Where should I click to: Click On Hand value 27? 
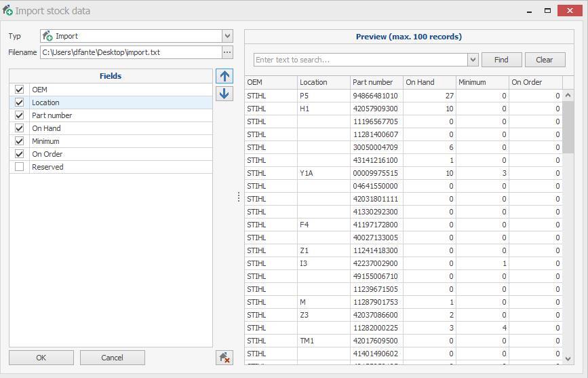(x=430, y=96)
